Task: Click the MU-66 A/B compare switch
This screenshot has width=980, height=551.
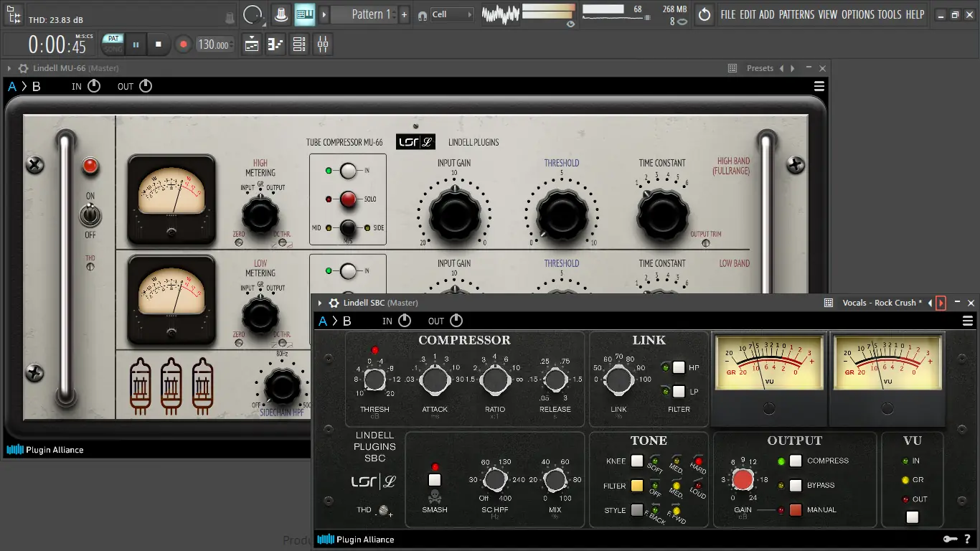Action: pyautogui.click(x=24, y=86)
